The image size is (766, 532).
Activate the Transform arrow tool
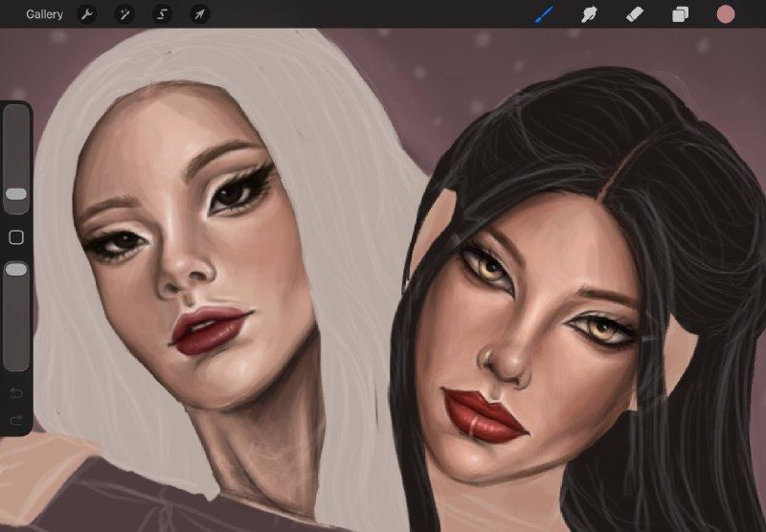(x=200, y=14)
